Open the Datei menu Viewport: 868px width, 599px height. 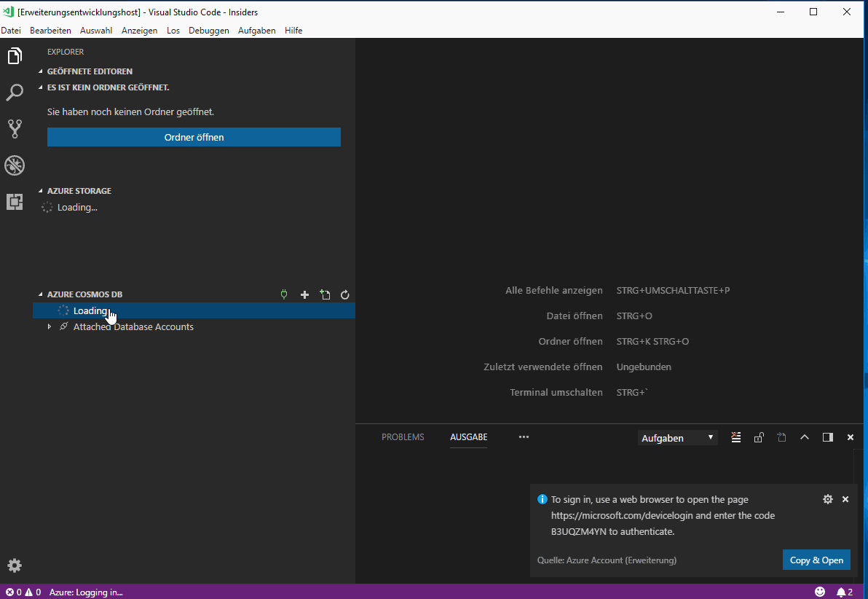pyautogui.click(x=11, y=31)
